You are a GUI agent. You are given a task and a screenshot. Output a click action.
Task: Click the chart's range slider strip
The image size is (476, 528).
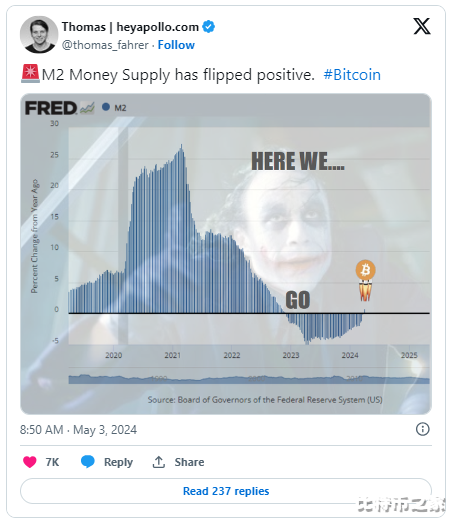[x=249, y=379]
